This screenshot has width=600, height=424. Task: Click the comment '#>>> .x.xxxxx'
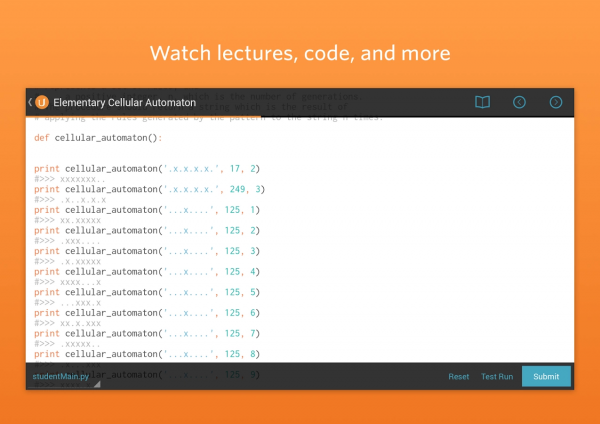(x=67, y=262)
